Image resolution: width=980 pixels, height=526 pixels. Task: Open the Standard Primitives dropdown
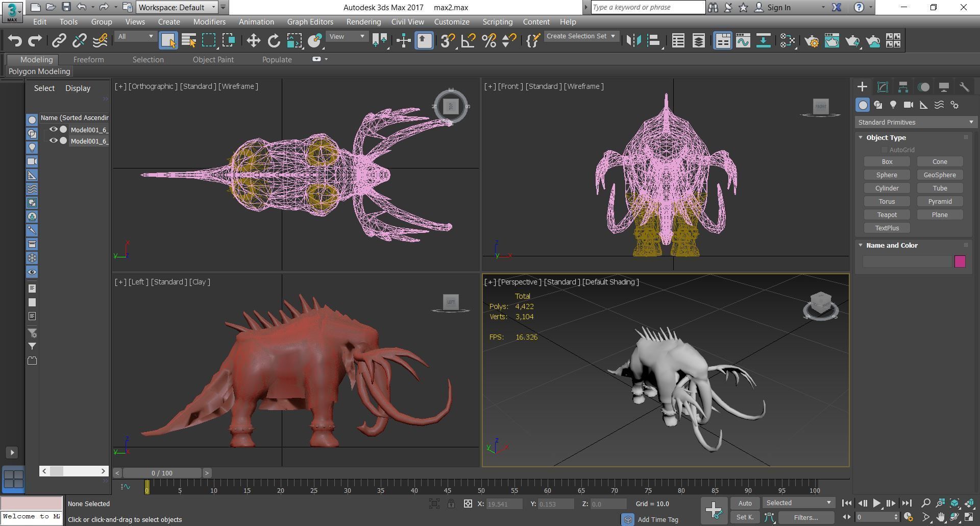[916, 122]
